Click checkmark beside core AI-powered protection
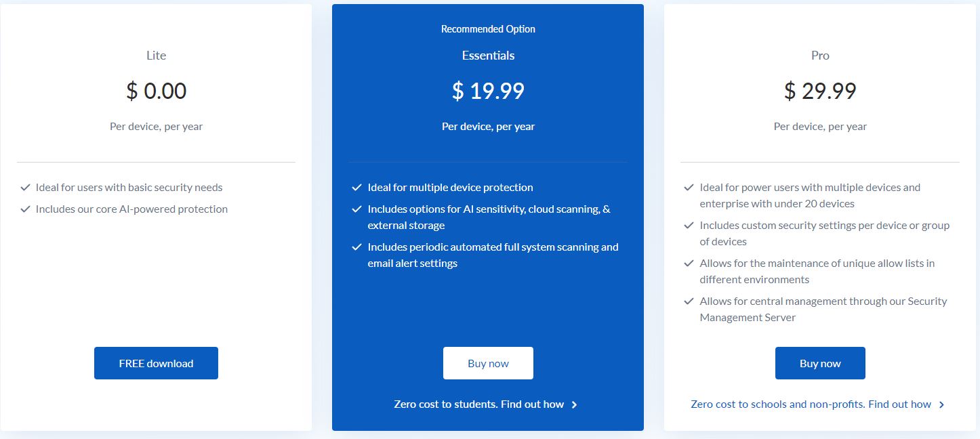 click(x=25, y=209)
